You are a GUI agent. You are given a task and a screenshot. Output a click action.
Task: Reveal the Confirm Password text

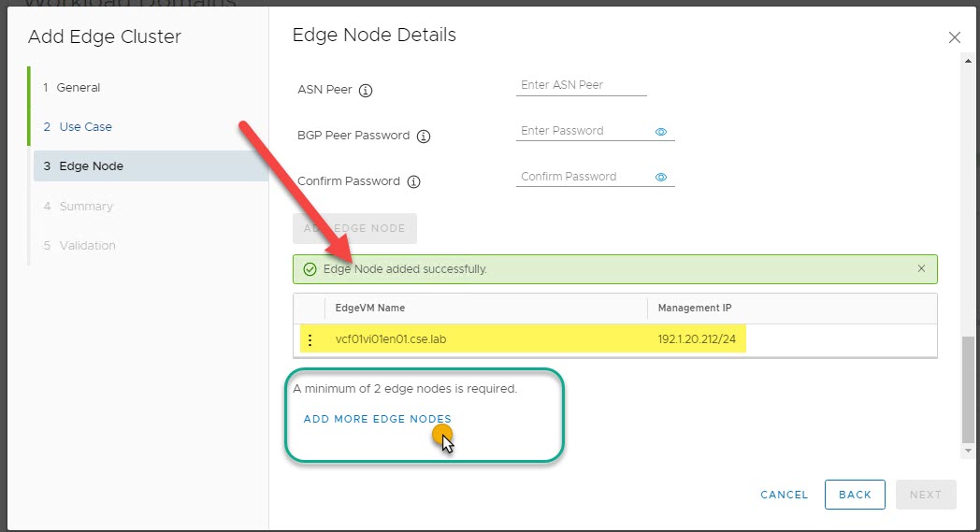pos(661,178)
